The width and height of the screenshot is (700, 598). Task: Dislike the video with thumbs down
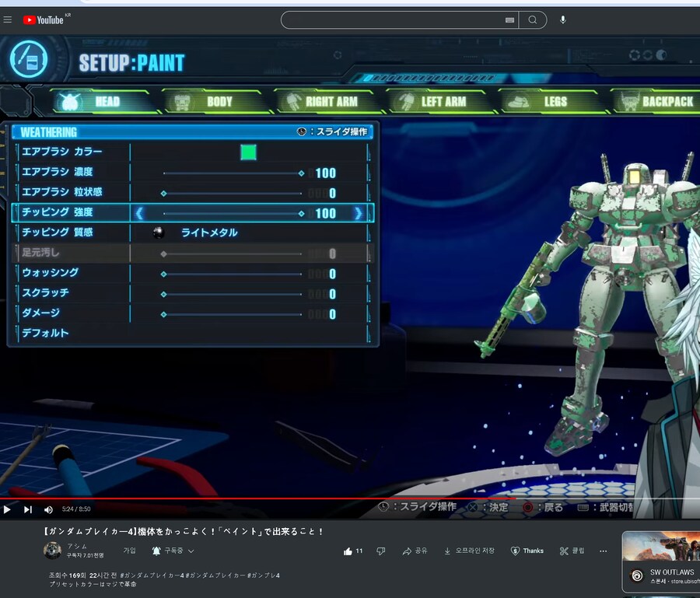pyautogui.click(x=381, y=551)
